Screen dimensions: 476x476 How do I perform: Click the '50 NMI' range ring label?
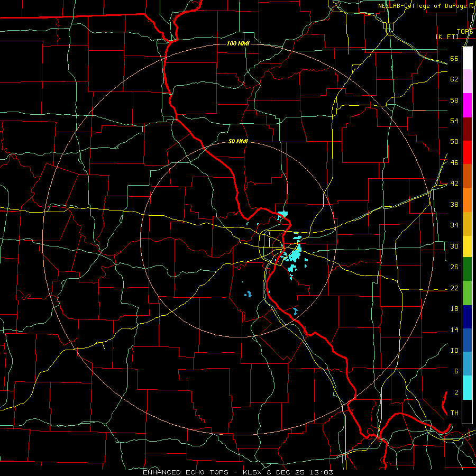238,141
